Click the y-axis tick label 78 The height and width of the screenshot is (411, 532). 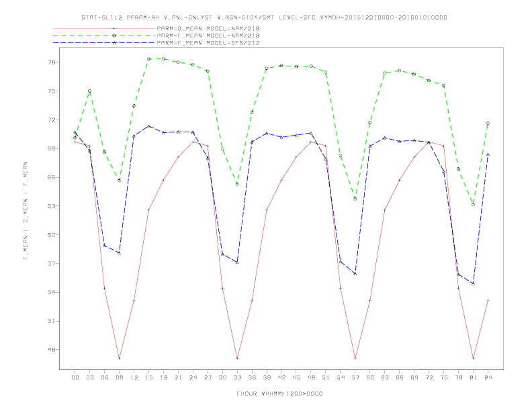52,62
